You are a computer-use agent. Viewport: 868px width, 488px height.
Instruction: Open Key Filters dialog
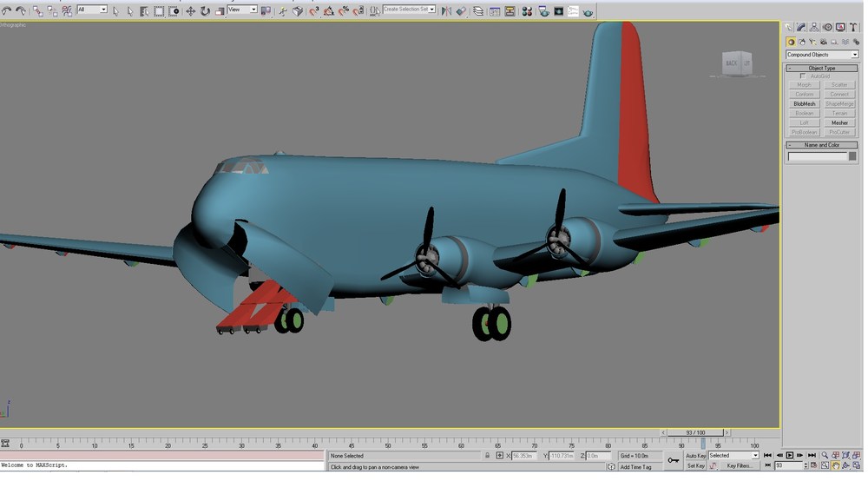(x=739, y=465)
